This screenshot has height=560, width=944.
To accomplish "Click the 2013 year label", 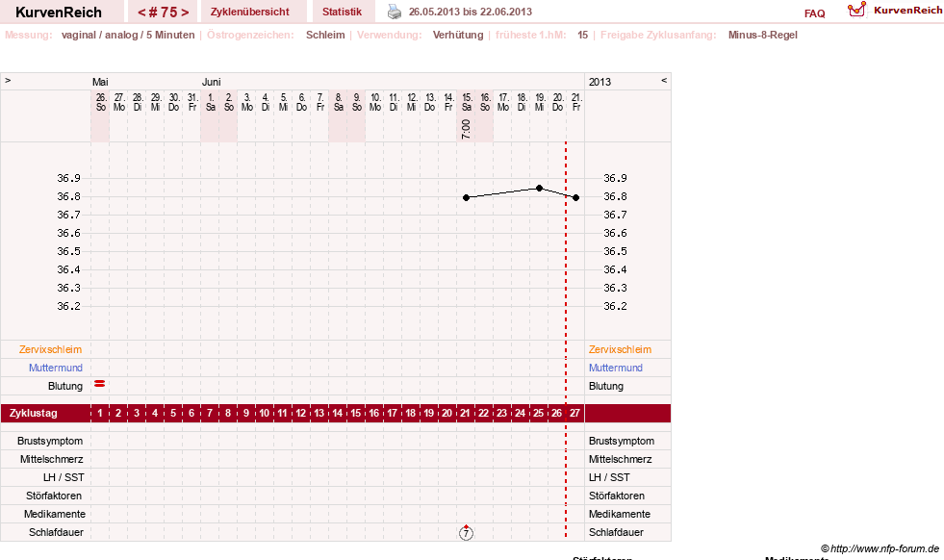I will click(600, 82).
